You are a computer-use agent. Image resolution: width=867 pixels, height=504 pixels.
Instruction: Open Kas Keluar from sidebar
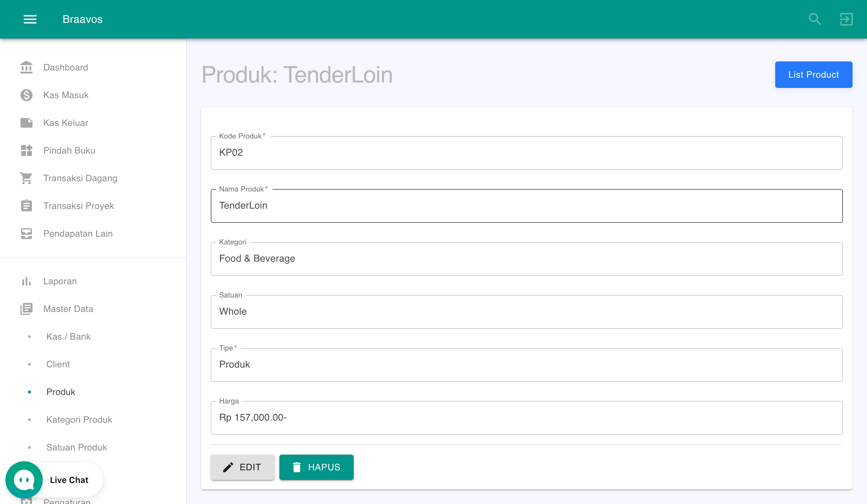[x=65, y=123]
